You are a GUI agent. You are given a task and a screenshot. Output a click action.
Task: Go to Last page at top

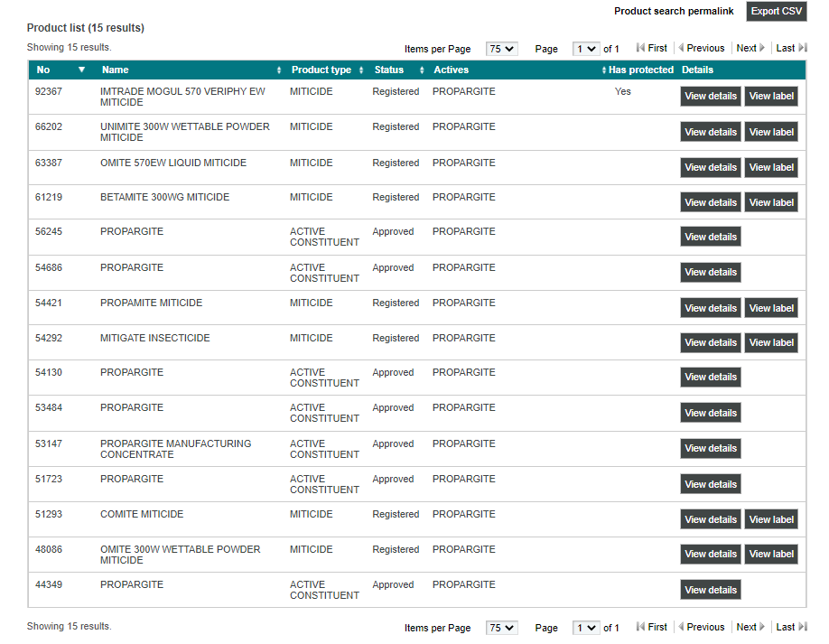[791, 48]
